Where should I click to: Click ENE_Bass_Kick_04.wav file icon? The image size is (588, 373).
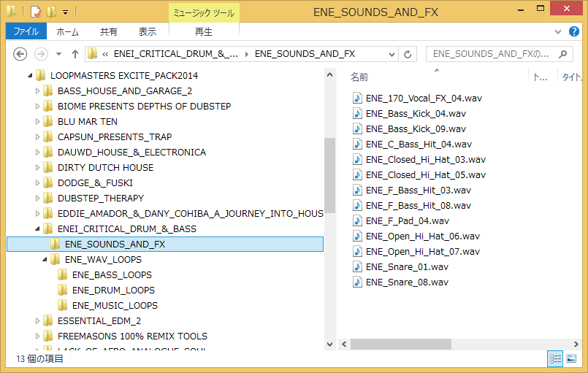pos(357,114)
